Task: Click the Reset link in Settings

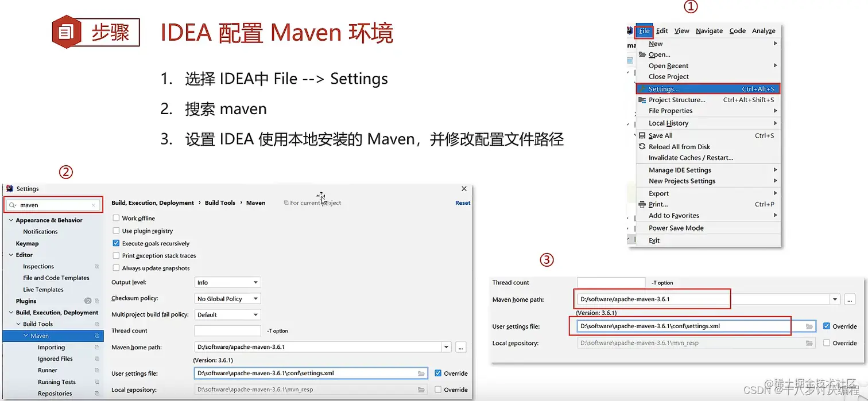Action: [463, 203]
